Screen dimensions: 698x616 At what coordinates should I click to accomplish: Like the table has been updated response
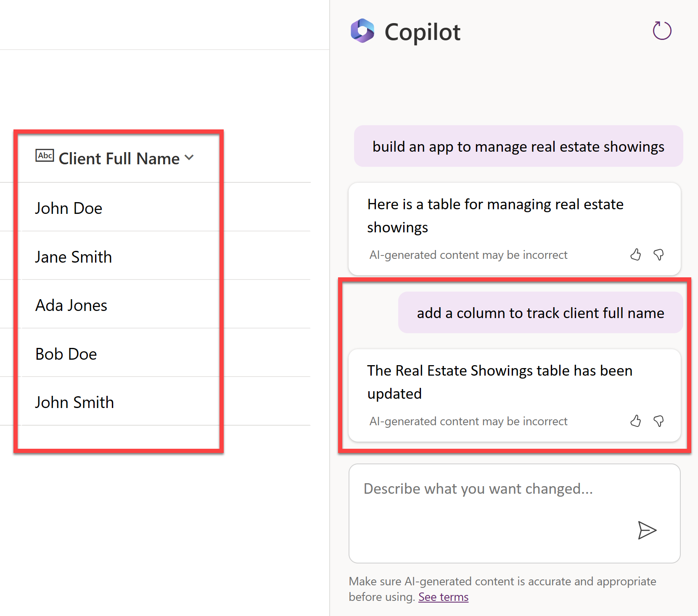tap(636, 421)
